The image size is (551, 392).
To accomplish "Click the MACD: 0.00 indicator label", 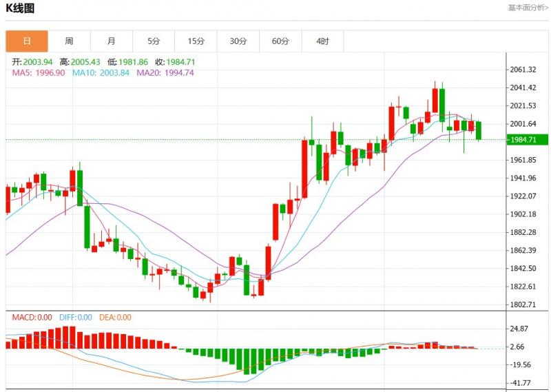I will point(32,318).
